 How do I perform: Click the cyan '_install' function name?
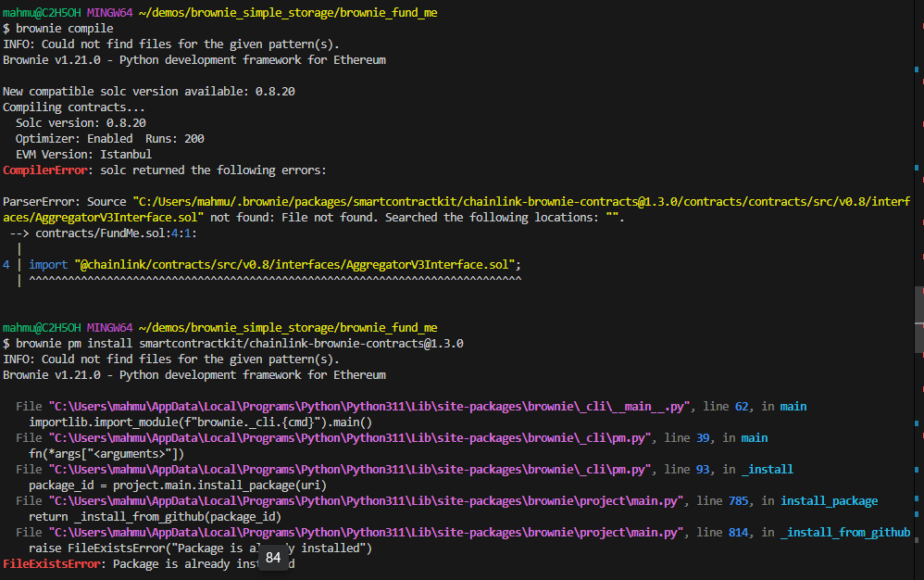tap(768, 469)
